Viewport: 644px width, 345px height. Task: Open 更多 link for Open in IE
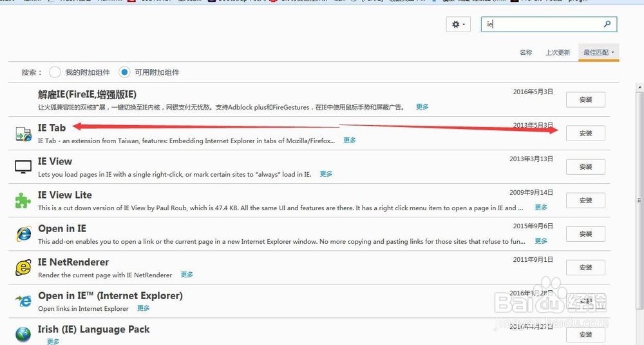pyautogui.click(x=541, y=241)
